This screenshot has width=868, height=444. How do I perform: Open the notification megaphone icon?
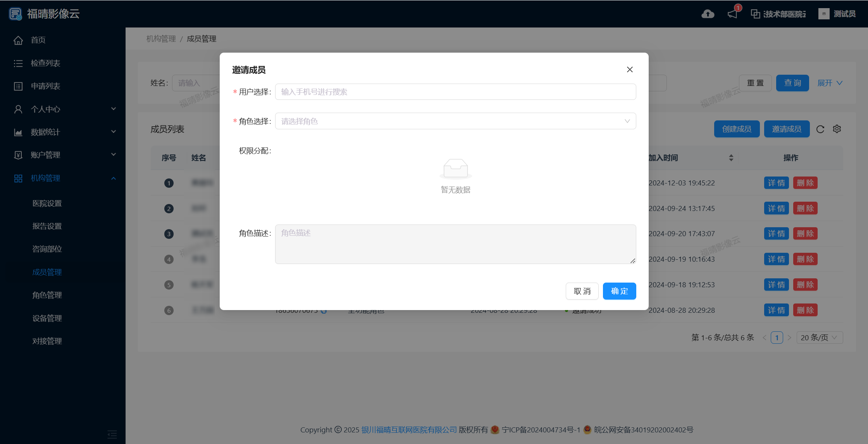[x=732, y=14]
